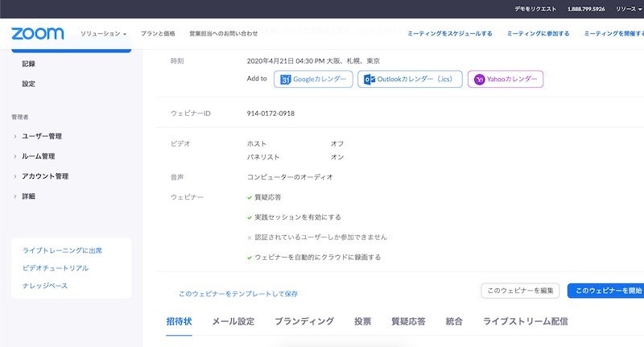Expand ユーザー管理 in the sidebar

pos(42,136)
